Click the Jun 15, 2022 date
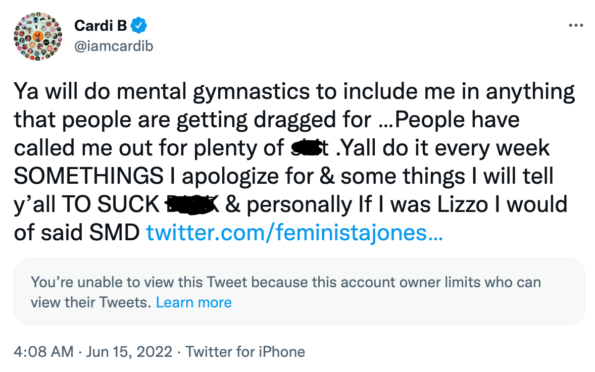This screenshot has width=595, height=372. [129, 352]
